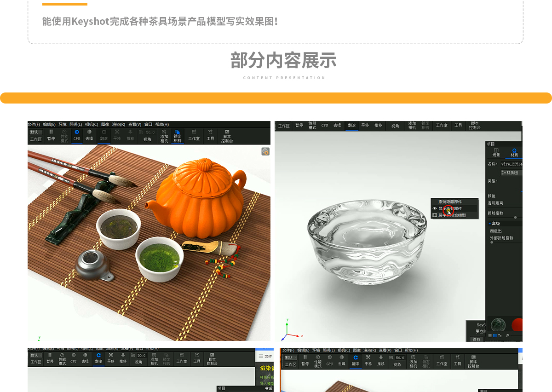This screenshot has width=552, height=392.
Task: Click viewport corner icon above teapot render
Action: pos(265,151)
